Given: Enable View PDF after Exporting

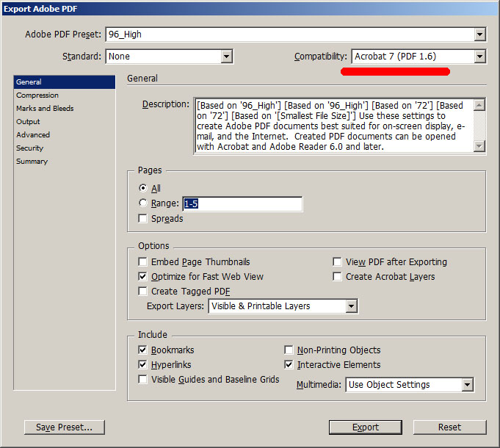Looking at the screenshot, I should [x=337, y=261].
